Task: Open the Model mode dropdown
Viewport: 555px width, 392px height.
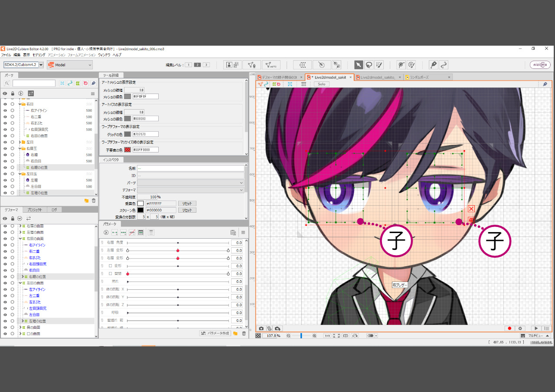Action: click(70, 65)
